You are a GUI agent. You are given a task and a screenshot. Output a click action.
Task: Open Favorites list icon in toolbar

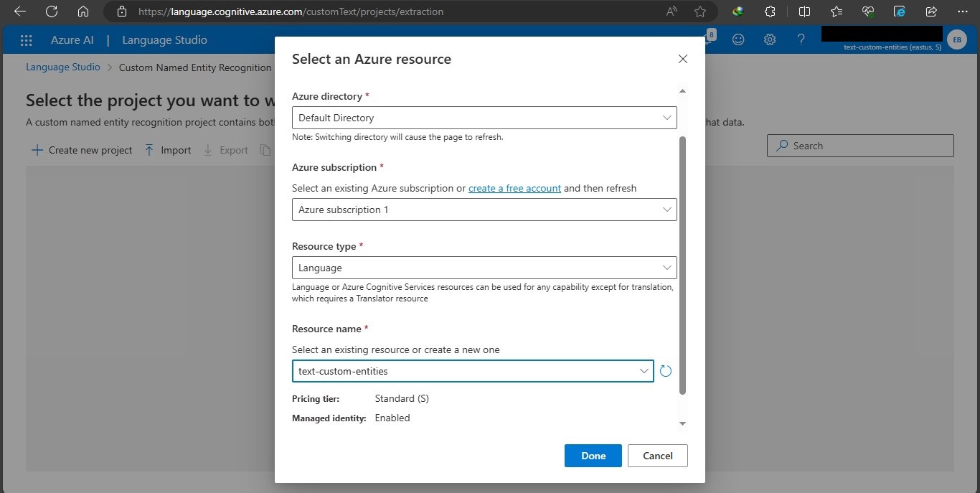[x=837, y=11]
